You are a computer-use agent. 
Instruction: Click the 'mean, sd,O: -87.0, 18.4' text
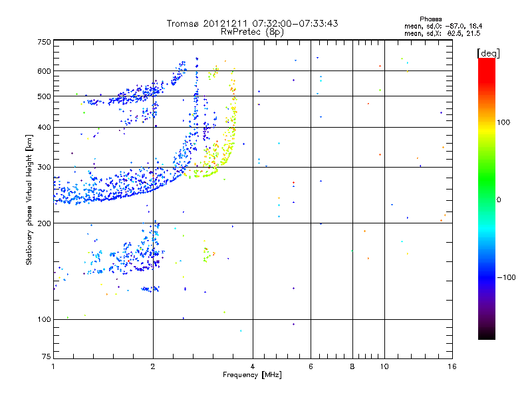443,26
